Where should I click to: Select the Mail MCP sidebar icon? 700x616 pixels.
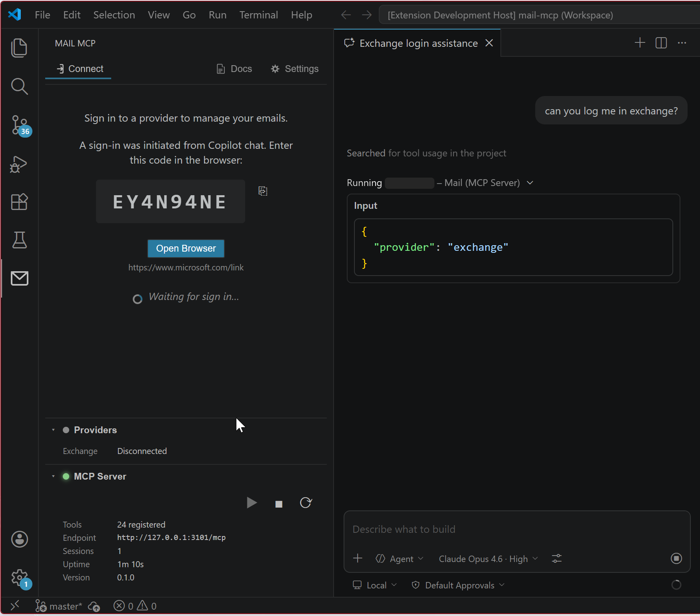click(x=19, y=278)
